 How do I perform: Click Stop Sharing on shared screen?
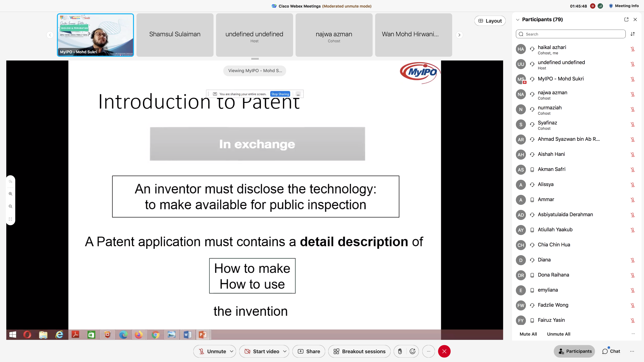click(280, 94)
